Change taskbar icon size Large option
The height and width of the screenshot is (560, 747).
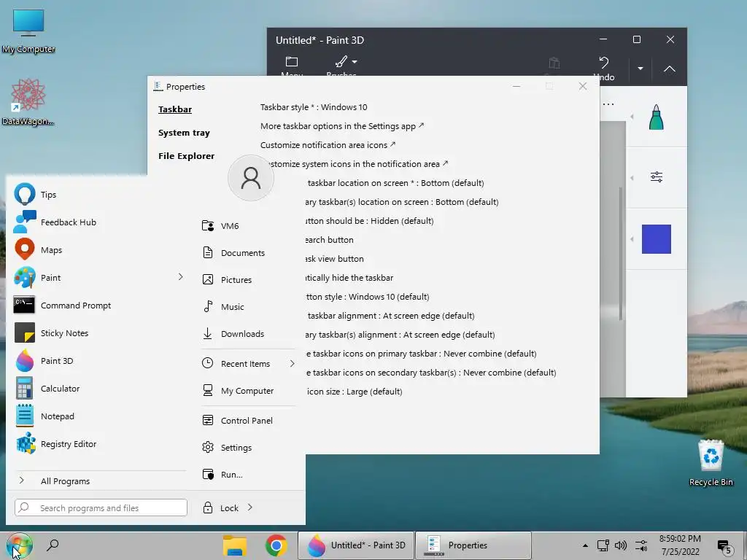pyautogui.click(x=354, y=392)
